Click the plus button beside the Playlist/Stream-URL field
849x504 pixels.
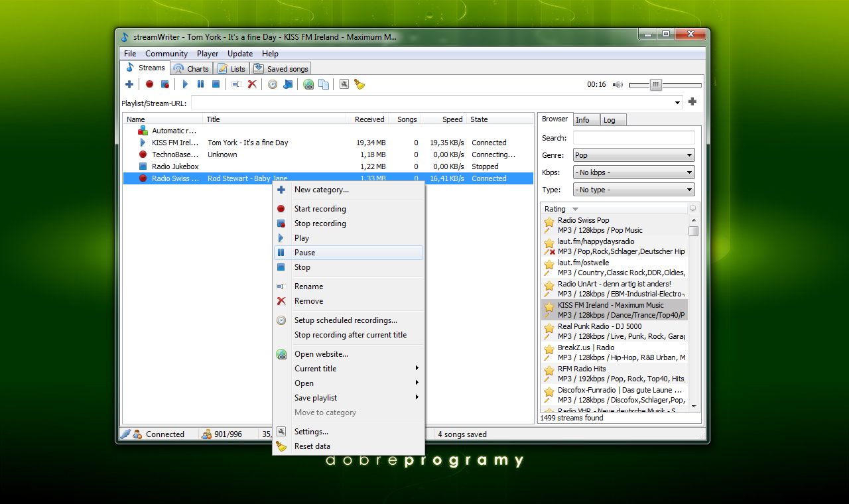692,101
